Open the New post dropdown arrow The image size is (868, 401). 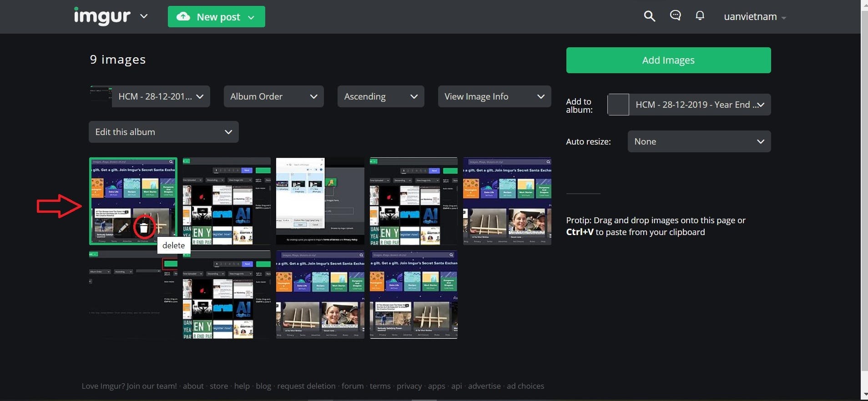point(251,17)
